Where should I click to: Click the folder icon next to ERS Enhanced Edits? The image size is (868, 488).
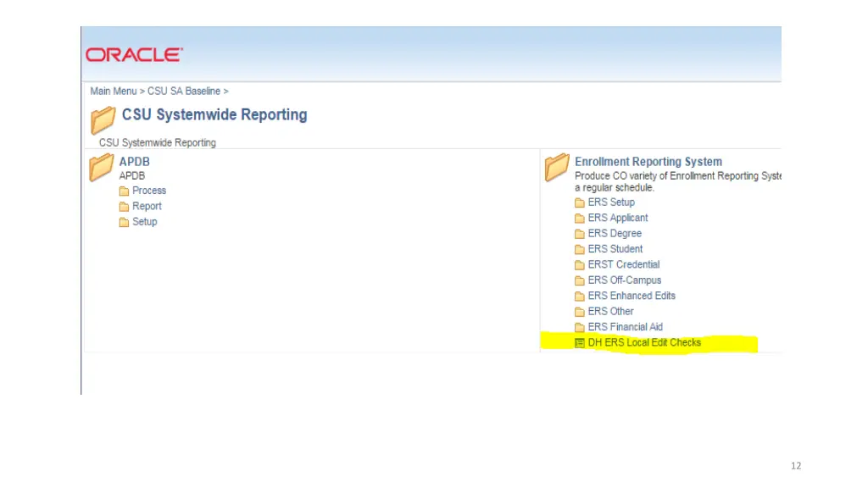580,296
